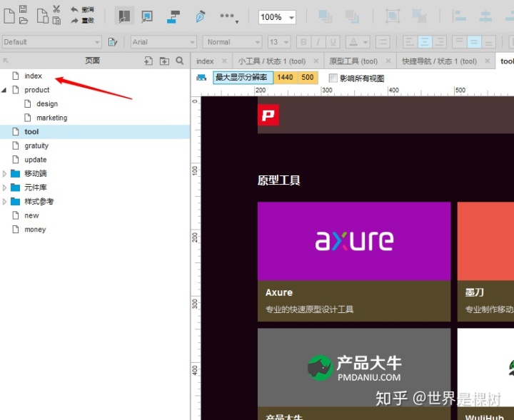Click the Paste clipboard icon
The image size is (514, 420).
coord(56,21)
